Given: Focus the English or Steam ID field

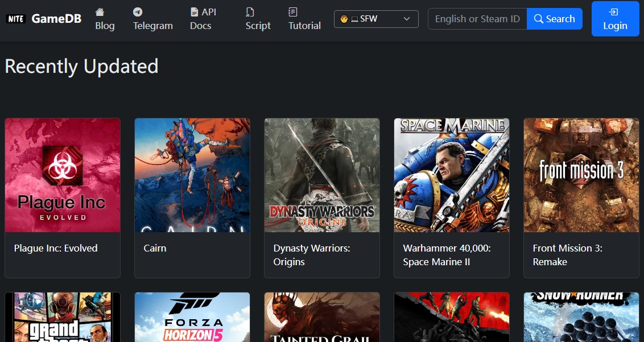Looking at the screenshot, I should click(x=477, y=19).
